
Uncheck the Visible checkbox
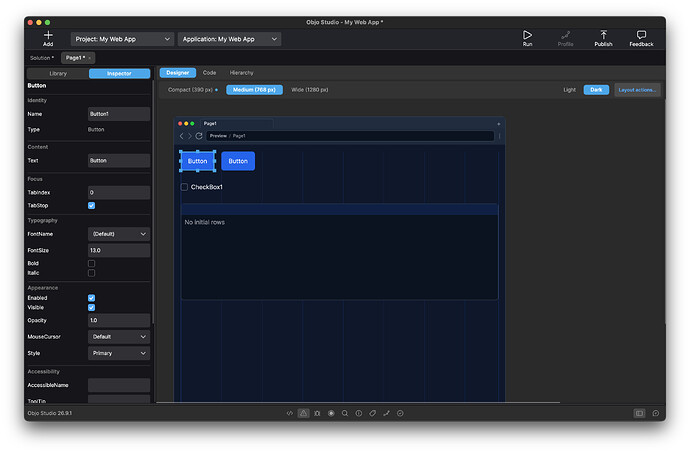click(x=92, y=307)
